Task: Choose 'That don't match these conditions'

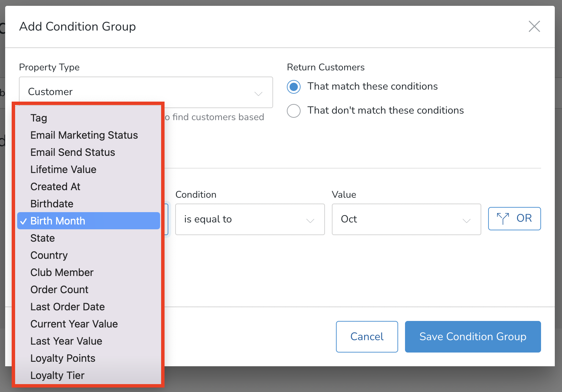Action: pos(294,111)
